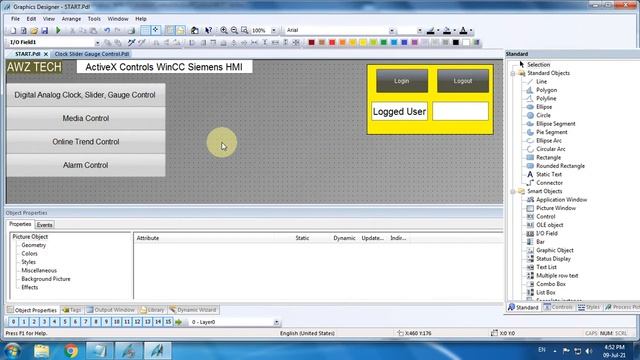Click the Online Trend Control button

coord(86,142)
